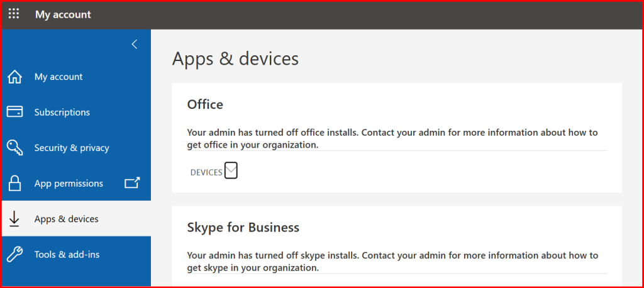Open the app launcher waffle icon

(x=14, y=14)
